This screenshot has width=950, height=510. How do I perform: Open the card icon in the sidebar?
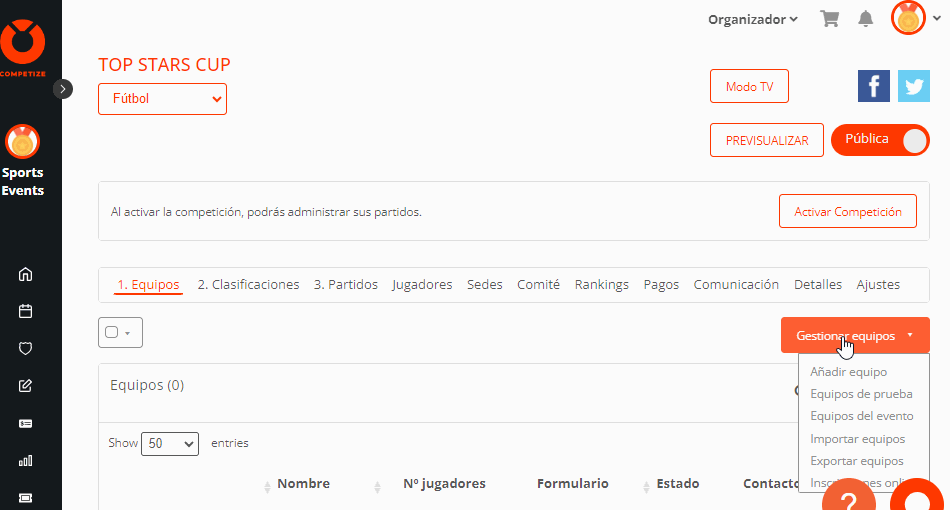pyautogui.click(x=25, y=423)
